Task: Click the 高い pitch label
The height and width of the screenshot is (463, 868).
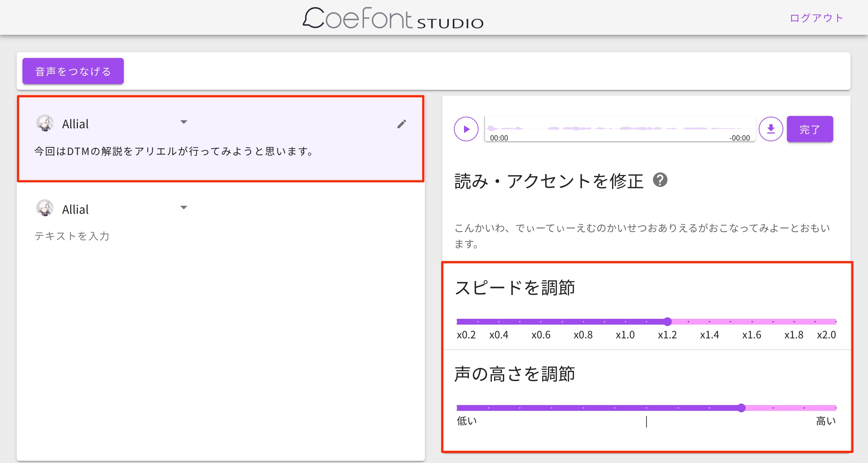Action: [x=826, y=421]
